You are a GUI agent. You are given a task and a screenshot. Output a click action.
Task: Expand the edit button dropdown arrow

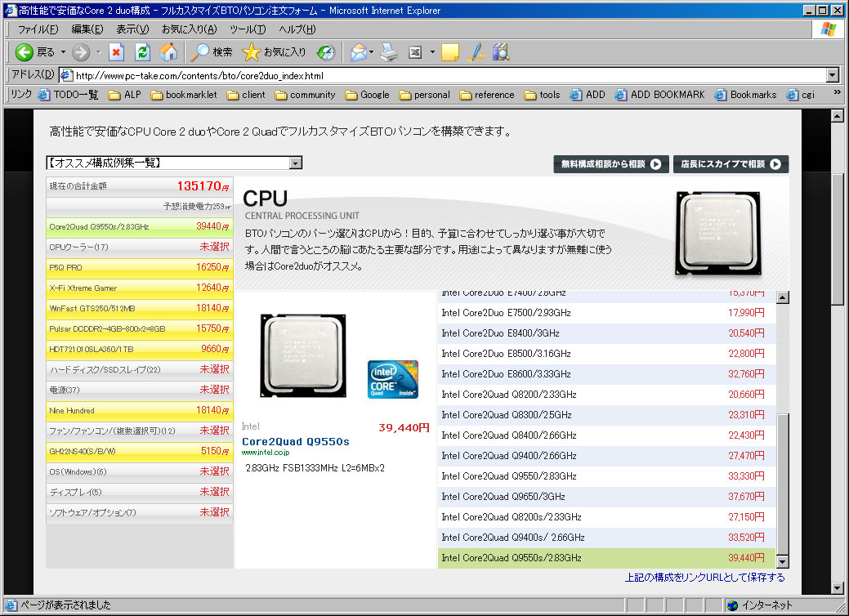pos(432,52)
